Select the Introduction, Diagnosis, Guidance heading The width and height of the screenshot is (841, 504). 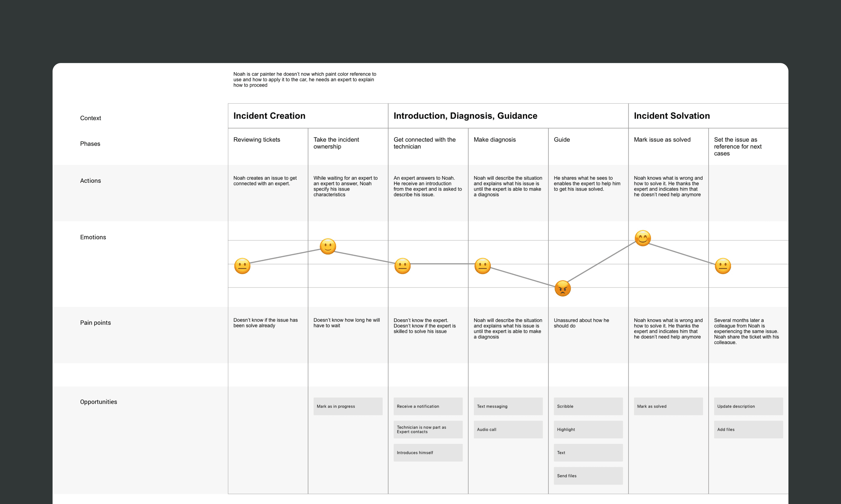tap(465, 116)
